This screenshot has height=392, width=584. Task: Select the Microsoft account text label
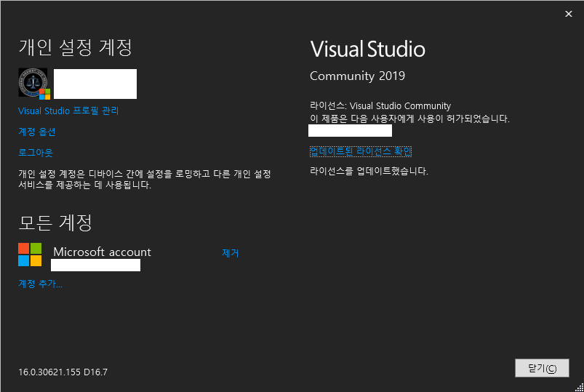(x=102, y=252)
